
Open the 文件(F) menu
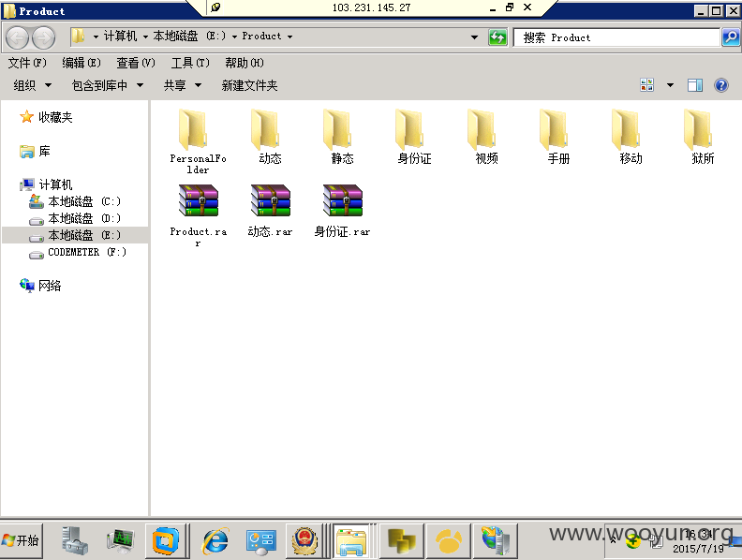[27, 63]
